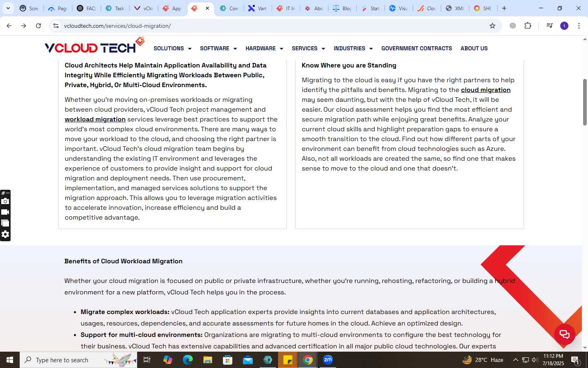Viewport: 588px width, 368px height.
Task: Open the Zoom app on the taskbar
Action: point(328,360)
